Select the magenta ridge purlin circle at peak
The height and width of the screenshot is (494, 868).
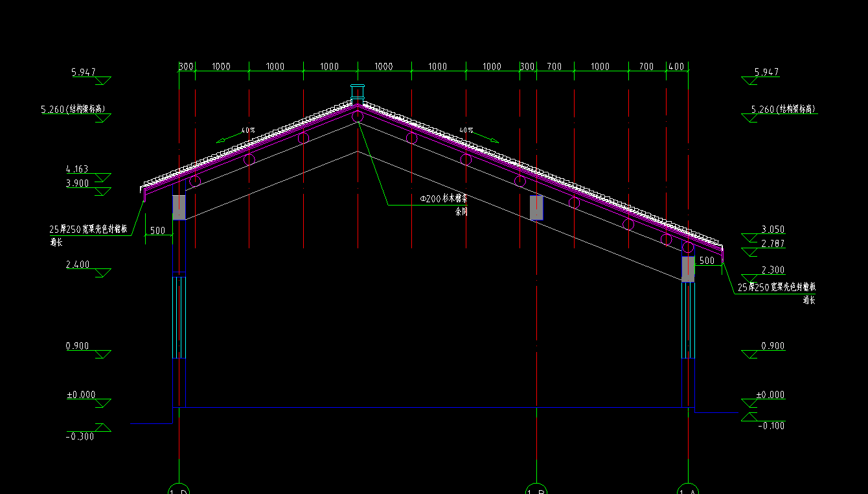coord(358,117)
